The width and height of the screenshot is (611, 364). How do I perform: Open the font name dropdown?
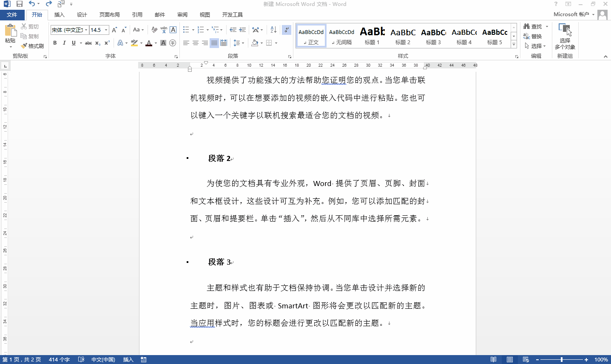coord(86,30)
